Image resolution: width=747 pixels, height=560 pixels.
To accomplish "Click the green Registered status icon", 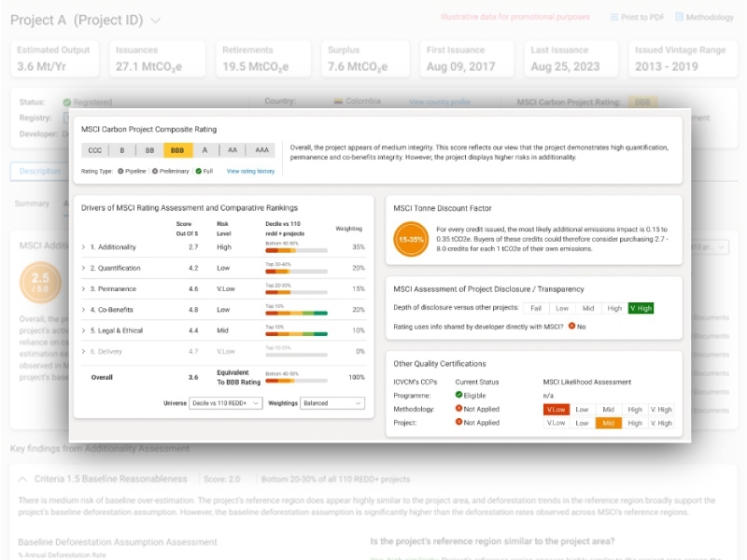I will (x=67, y=102).
